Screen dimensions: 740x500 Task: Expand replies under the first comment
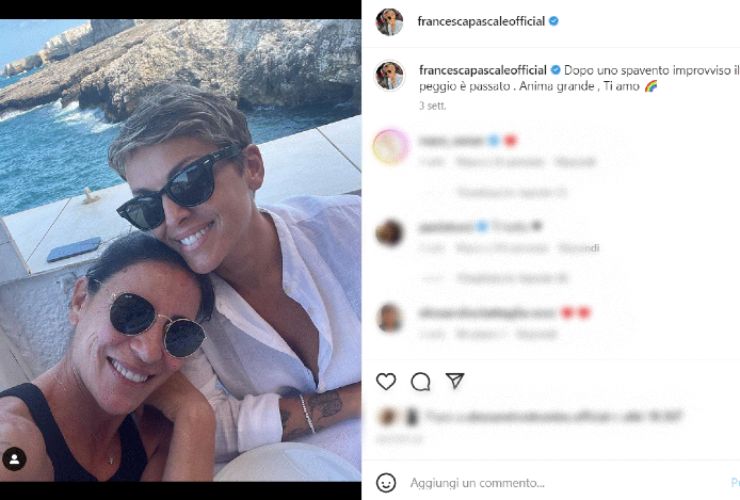tap(512, 192)
